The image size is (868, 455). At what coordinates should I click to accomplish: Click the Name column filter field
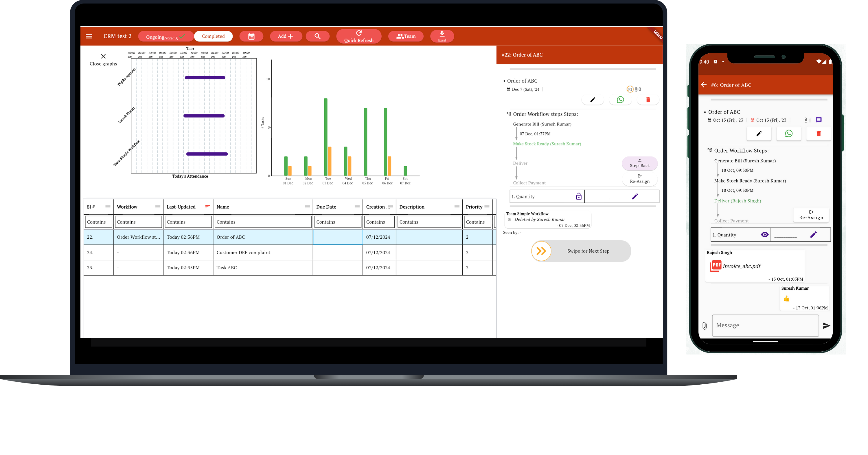click(x=263, y=222)
